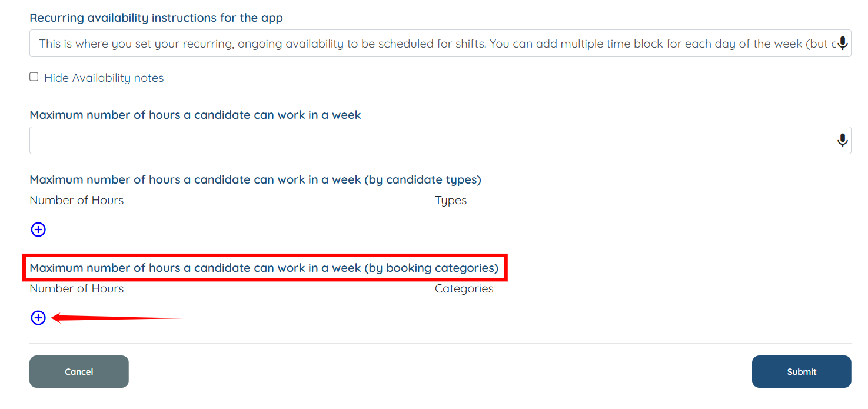
Task: Click Number of Hours header beside Categories
Action: 77,288
